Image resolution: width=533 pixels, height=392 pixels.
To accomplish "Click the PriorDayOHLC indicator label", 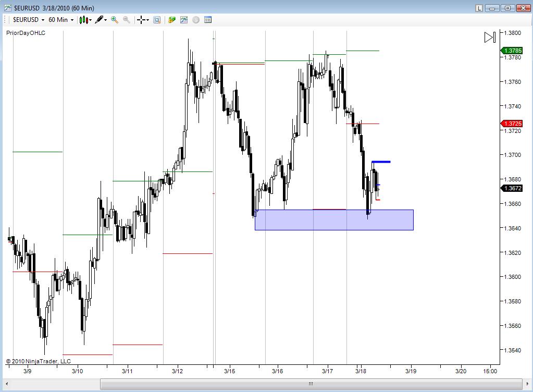I will 26,33.
